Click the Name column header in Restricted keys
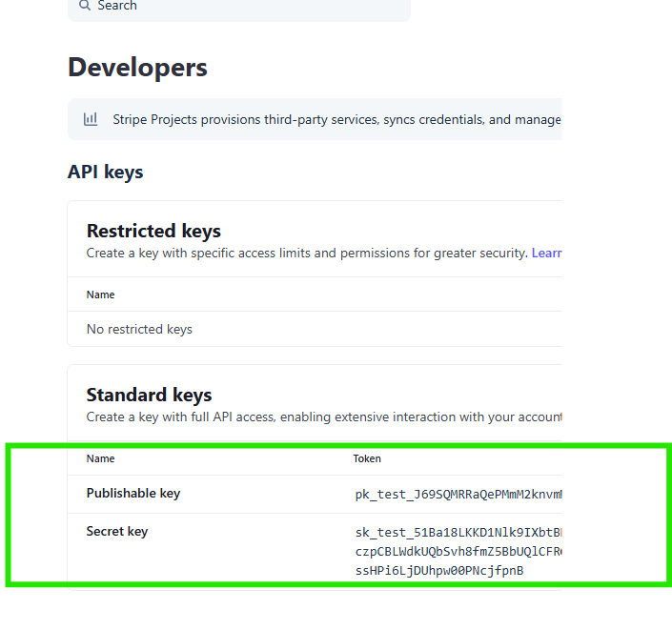Viewport: 672px width, 630px height. (101, 295)
